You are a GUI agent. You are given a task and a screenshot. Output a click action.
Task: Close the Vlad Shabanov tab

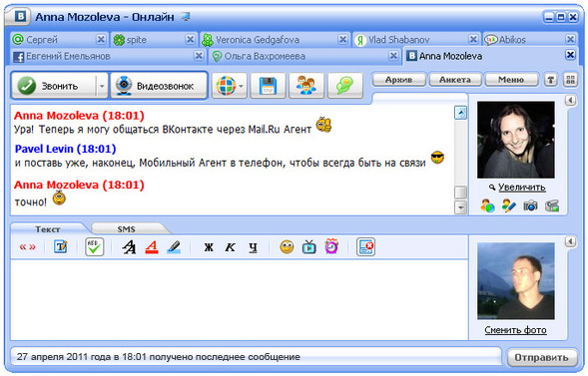tap(473, 39)
